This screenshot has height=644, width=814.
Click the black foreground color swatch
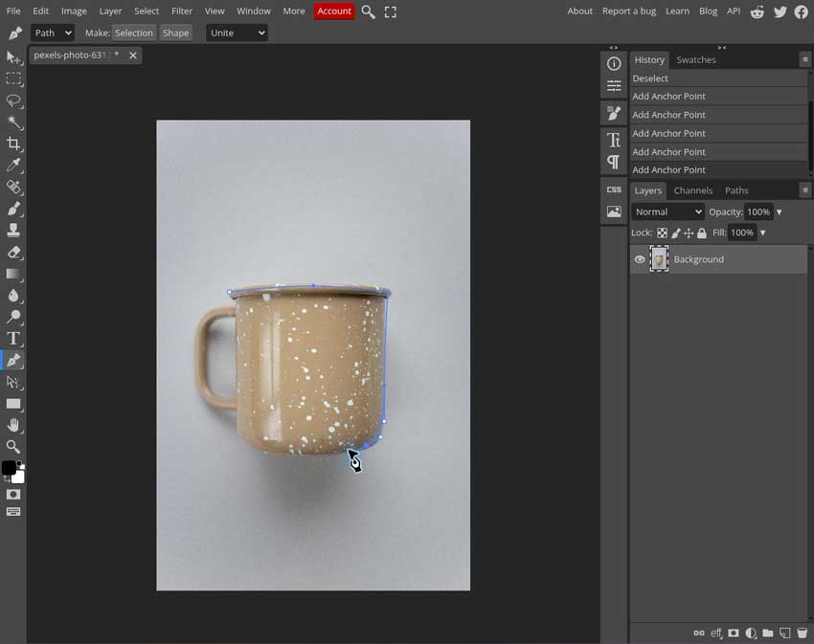(8, 467)
